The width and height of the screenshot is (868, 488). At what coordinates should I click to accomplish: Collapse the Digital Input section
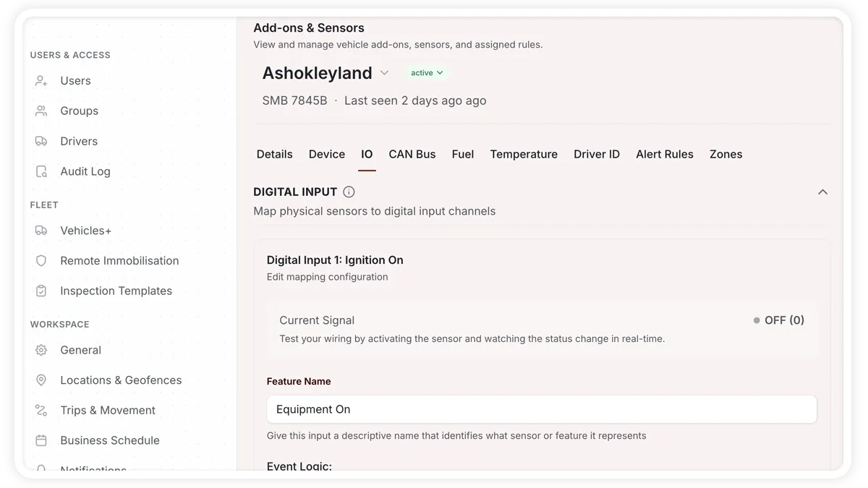tap(822, 192)
